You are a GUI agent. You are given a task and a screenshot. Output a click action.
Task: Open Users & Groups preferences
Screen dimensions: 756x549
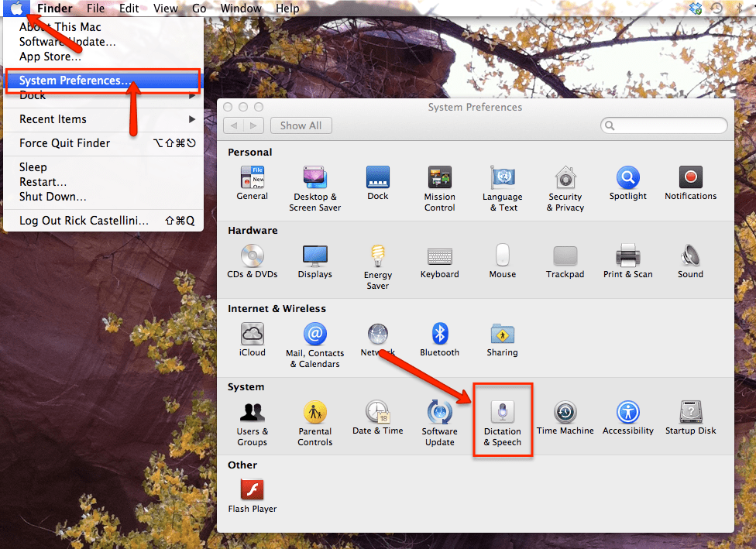tap(253, 424)
